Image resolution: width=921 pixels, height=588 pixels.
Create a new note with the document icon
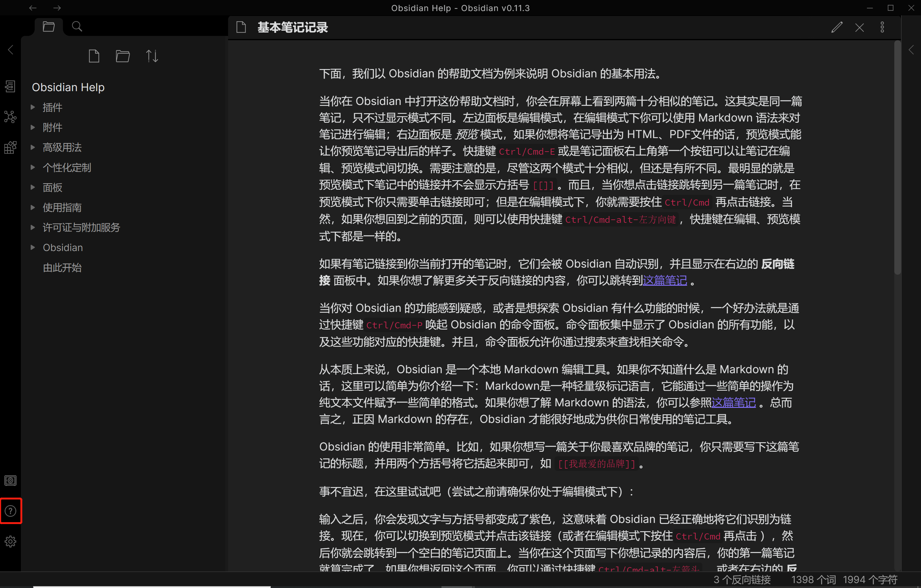click(x=94, y=56)
